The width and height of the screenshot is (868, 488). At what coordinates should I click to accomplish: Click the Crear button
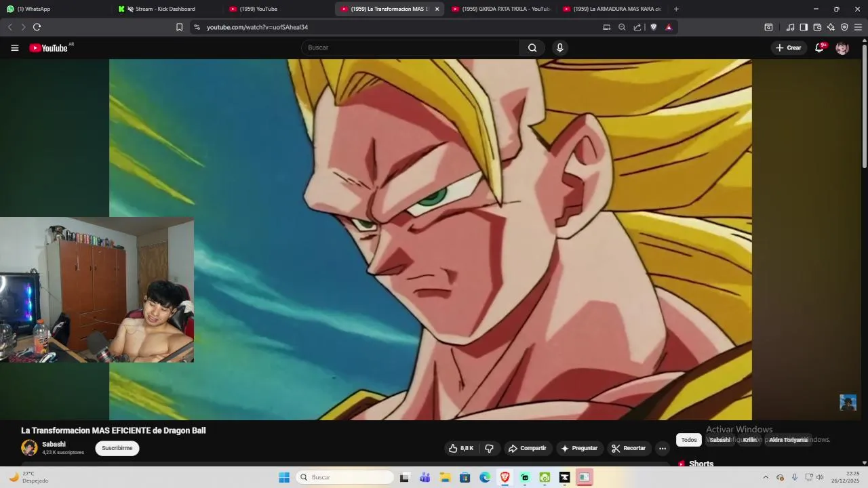coord(789,47)
